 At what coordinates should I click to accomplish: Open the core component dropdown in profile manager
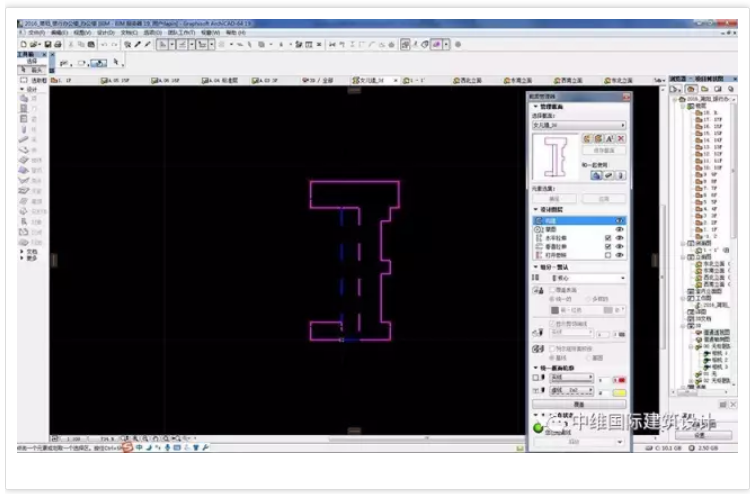pyautogui.click(x=587, y=278)
